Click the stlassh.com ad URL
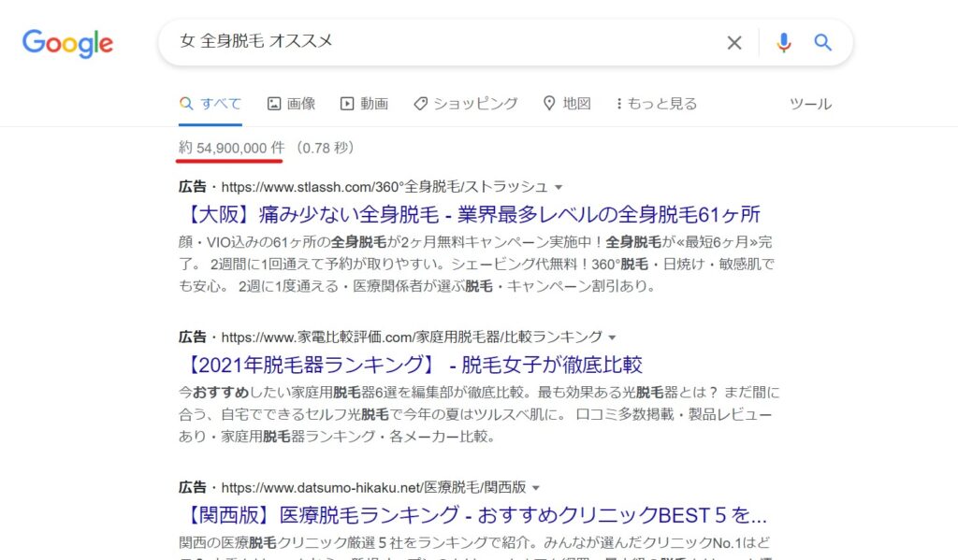The height and width of the screenshot is (560, 958). point(385,186)
